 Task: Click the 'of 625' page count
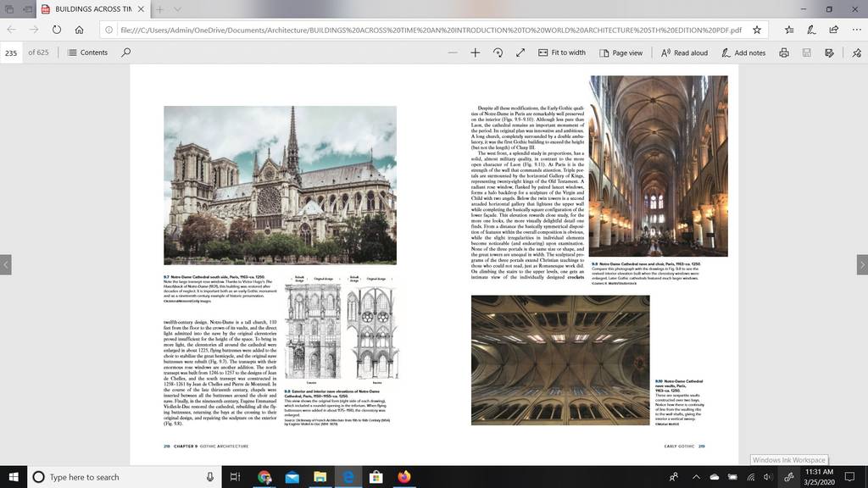click(38, 53)
